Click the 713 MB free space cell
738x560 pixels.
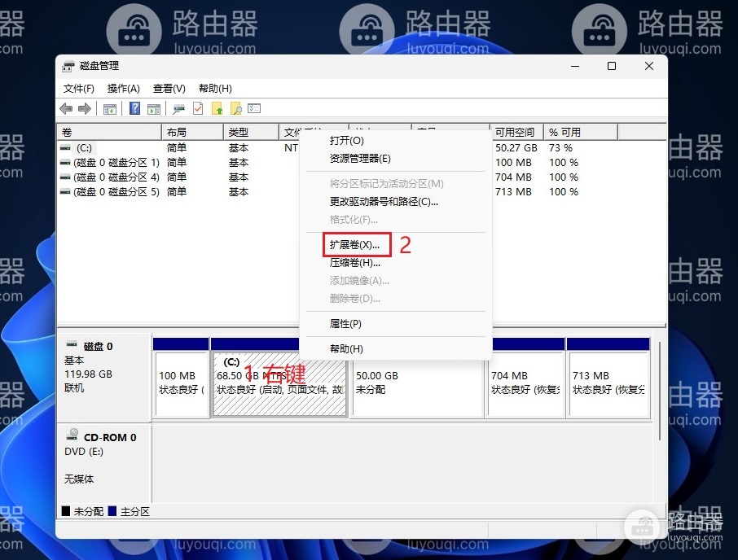click(x=513, y=192)
